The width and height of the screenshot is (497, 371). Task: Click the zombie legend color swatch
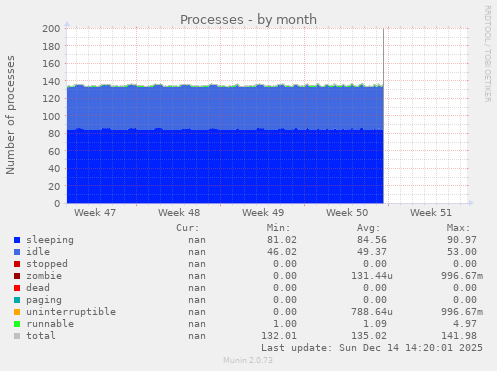(x=17, y=276)
